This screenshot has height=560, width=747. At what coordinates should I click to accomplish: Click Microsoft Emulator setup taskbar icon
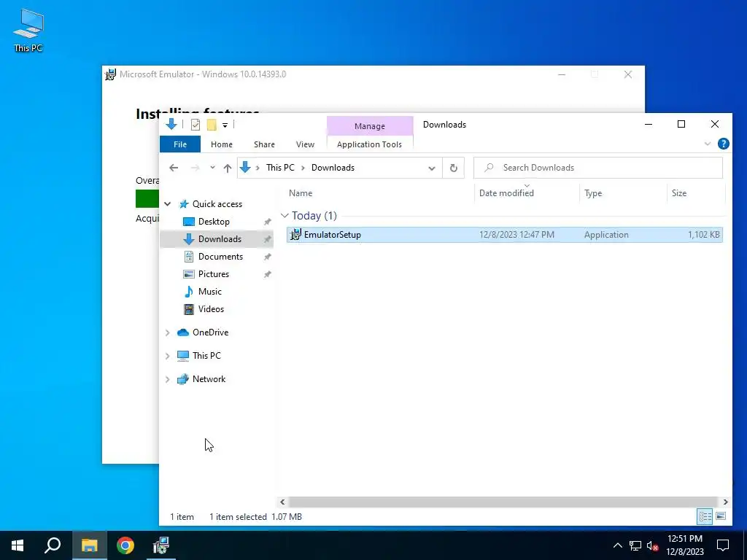[x=161, y=545]
